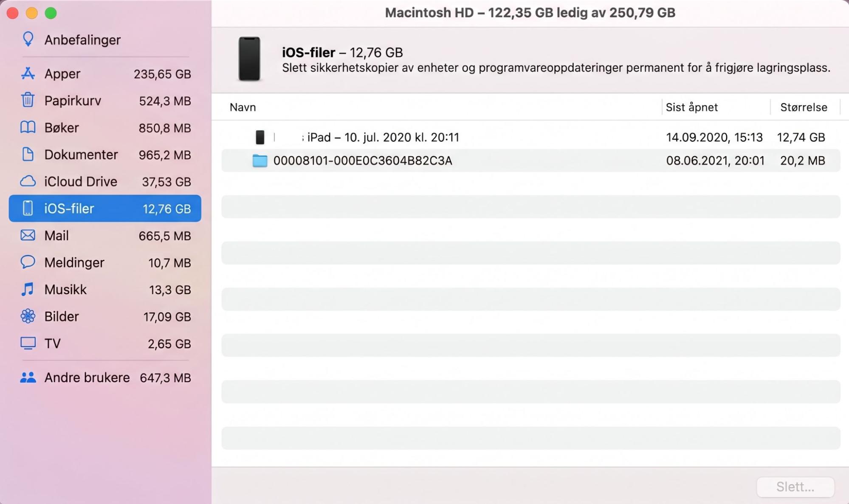Image resolution: width=849 pixels, height=504 pixels.
Task: Click date 14.09.2020, 15:13
Action: (714, 137)
